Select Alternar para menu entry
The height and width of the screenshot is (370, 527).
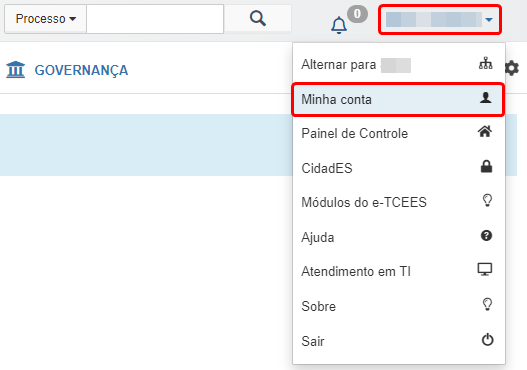[399, 65]
